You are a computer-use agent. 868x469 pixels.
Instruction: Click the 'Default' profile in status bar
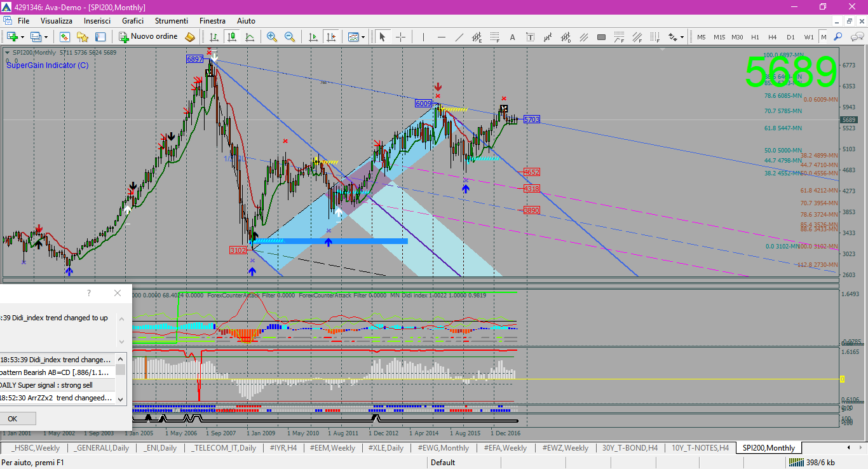tap(443, 463)
